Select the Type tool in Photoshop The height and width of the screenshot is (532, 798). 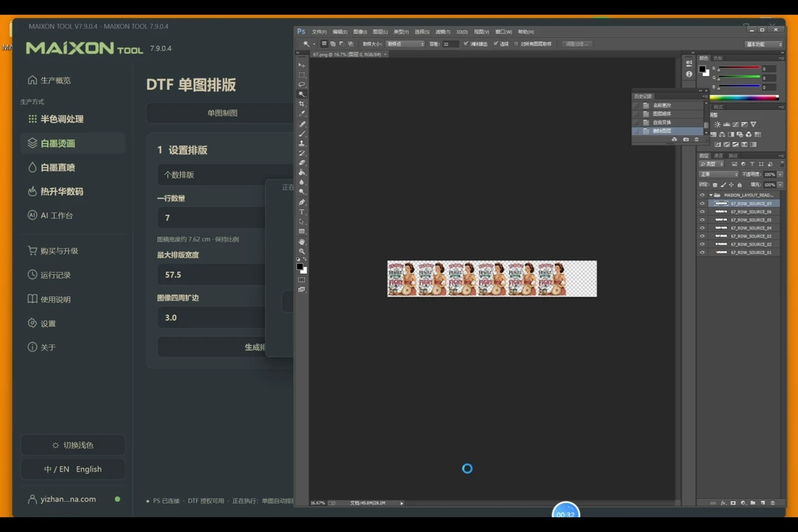point(301,212)
